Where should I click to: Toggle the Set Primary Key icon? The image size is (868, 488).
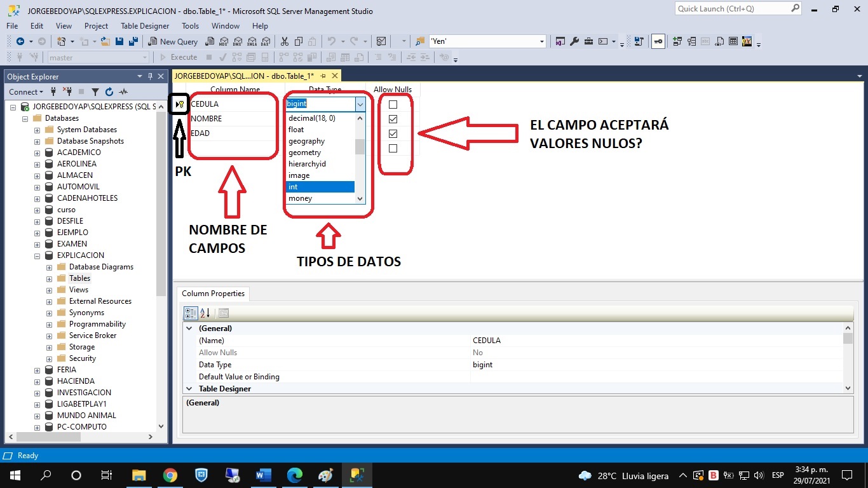tap(658, 41)
